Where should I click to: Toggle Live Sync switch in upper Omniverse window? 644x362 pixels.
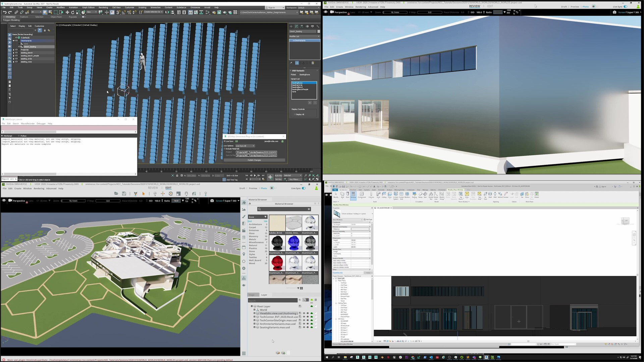click(x=625, y=7)
